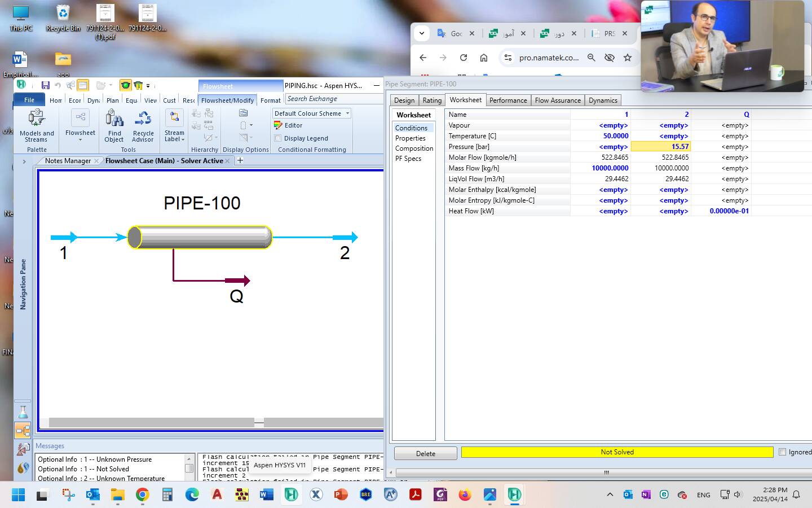Open Microsoft Edge from taskbar
This screenshot has height=508, width=812.
click(x=192, y=495)
